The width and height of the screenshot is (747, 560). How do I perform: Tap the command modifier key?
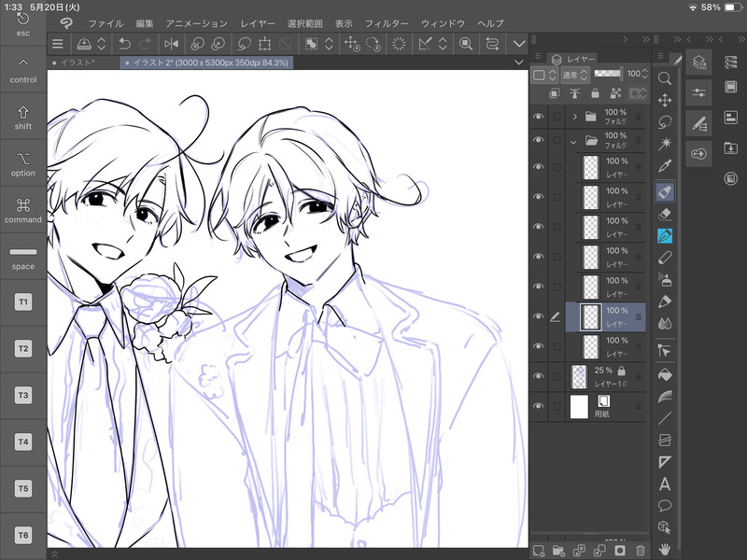[x=22, y=211]
